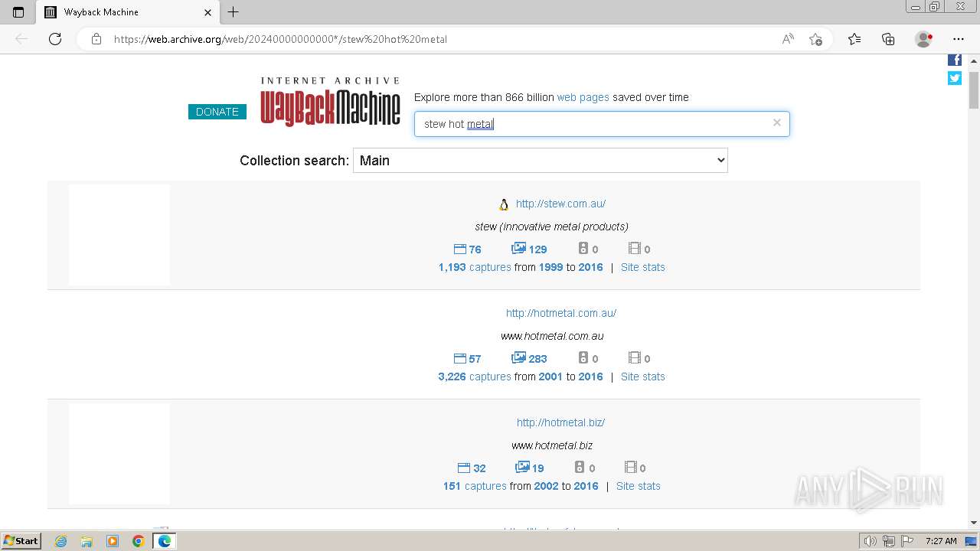Open File Explorer from taskbar
The height and width of the screenshot is (551, 980).
click(x=87, y=541)
